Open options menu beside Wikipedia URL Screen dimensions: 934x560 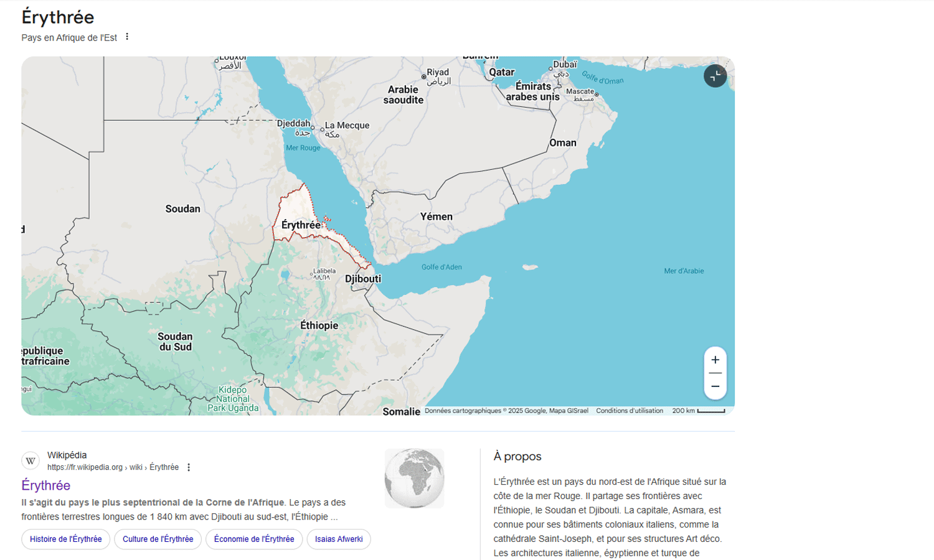(x=189, y=467)
